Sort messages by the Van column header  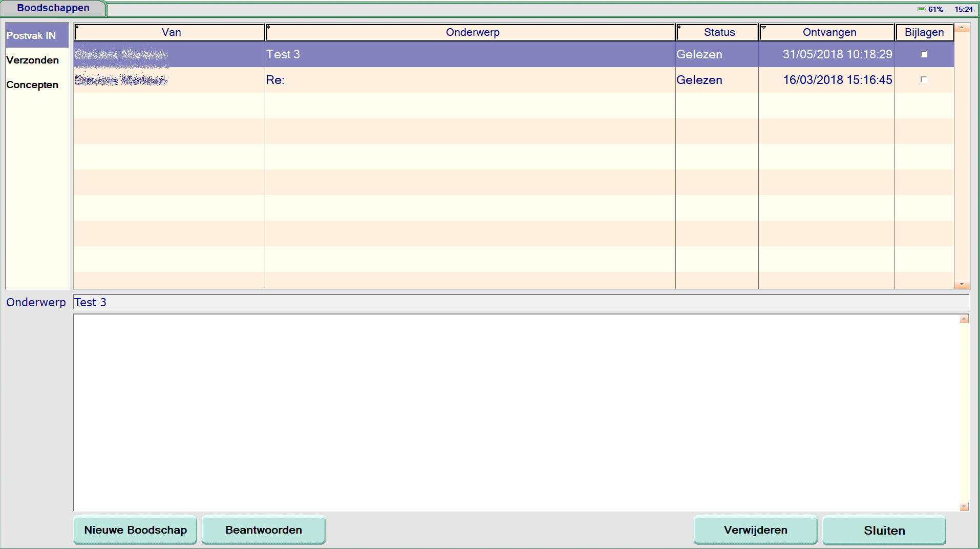(171, 32)
